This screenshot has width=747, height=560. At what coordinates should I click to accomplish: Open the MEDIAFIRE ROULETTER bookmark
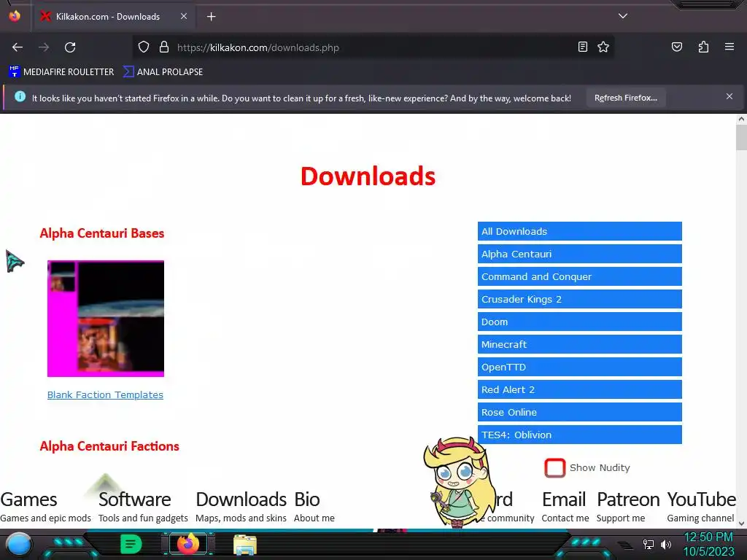[x=61, y=72]
